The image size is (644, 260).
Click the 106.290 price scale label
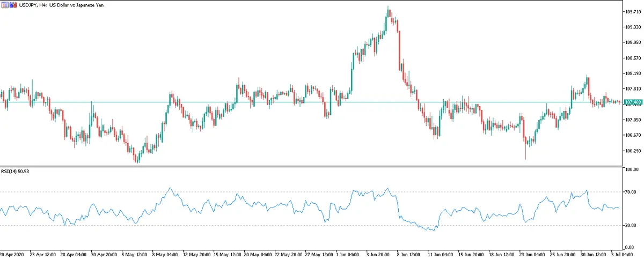[x=633, y=151]
